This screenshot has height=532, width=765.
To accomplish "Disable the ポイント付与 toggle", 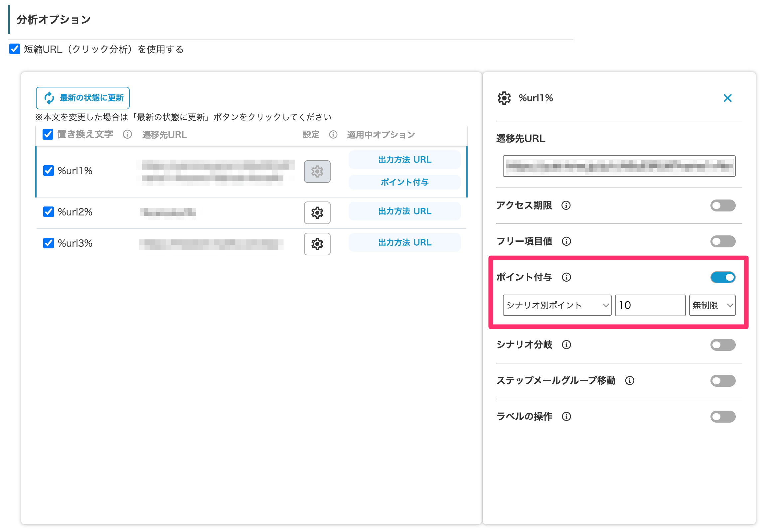I will tap(723, 278).
